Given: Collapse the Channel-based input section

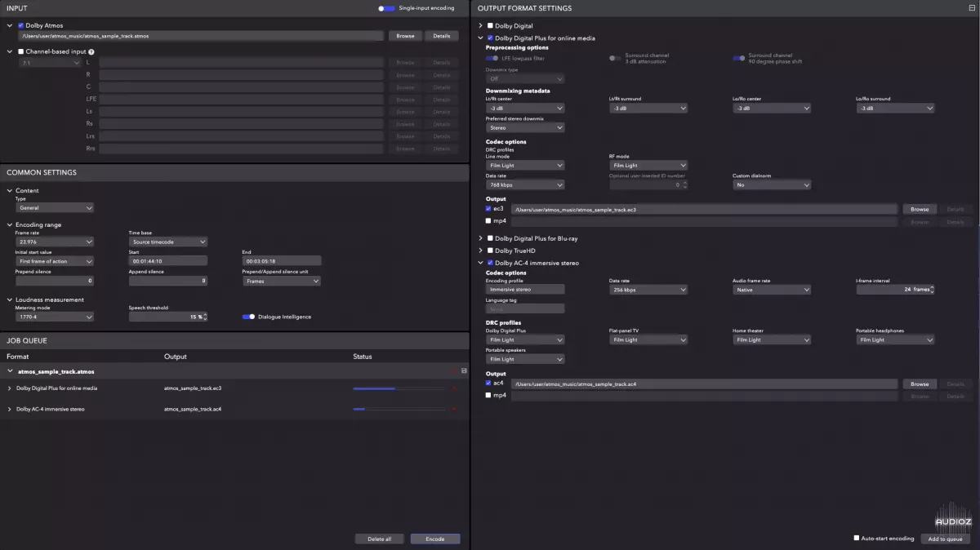Looking at the screenshot, I should tap(10, 51).
